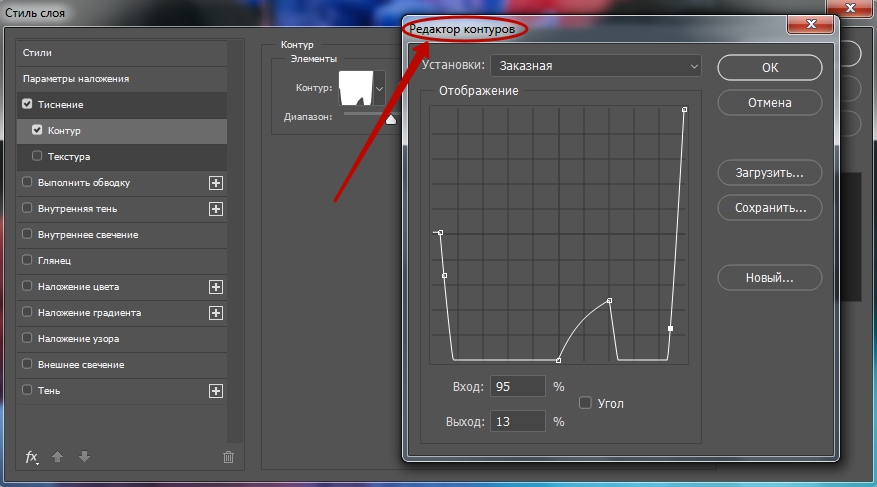877x487 pixels.
Task: Close the Стиль слоя window
Action: tap(851, 7)
